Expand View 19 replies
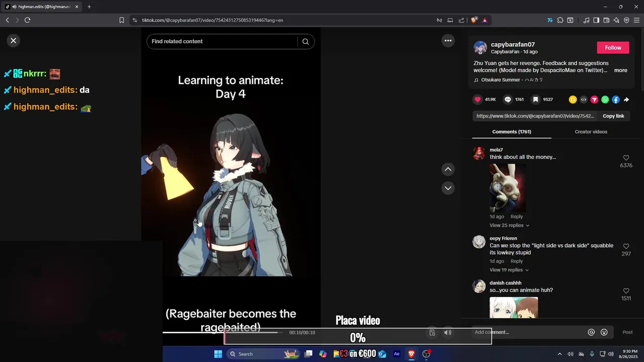This screenshot has height=362, width=644. tap(509, 270)
